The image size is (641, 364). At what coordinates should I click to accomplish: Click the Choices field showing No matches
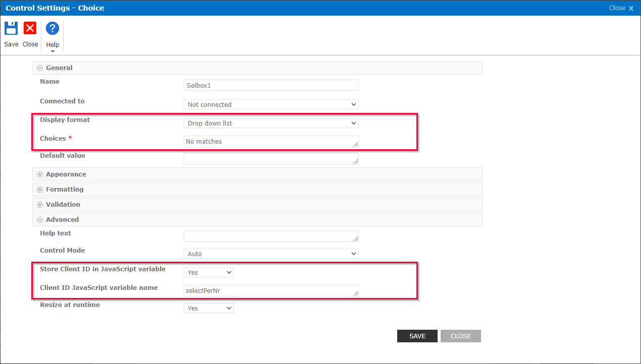click(x=271, y=141)
